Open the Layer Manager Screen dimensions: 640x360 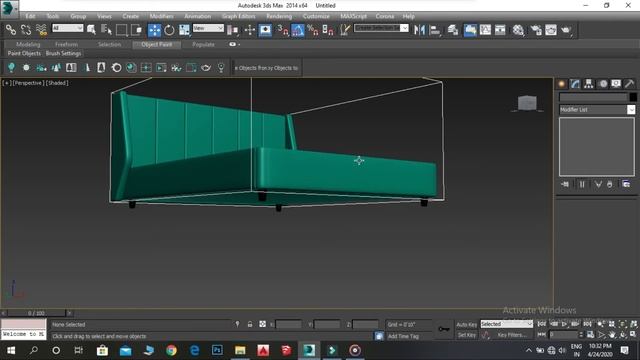453,30
